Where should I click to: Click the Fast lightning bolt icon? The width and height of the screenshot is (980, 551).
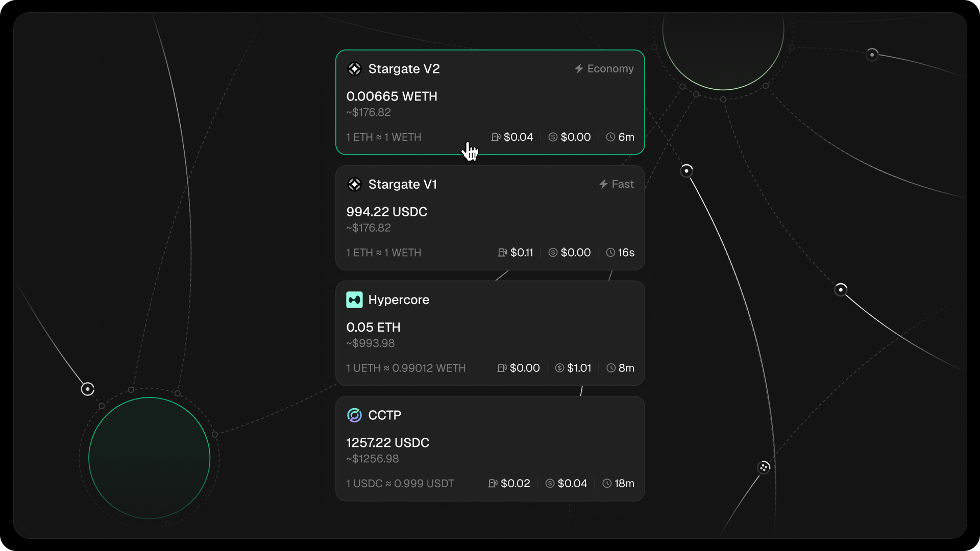603,184
